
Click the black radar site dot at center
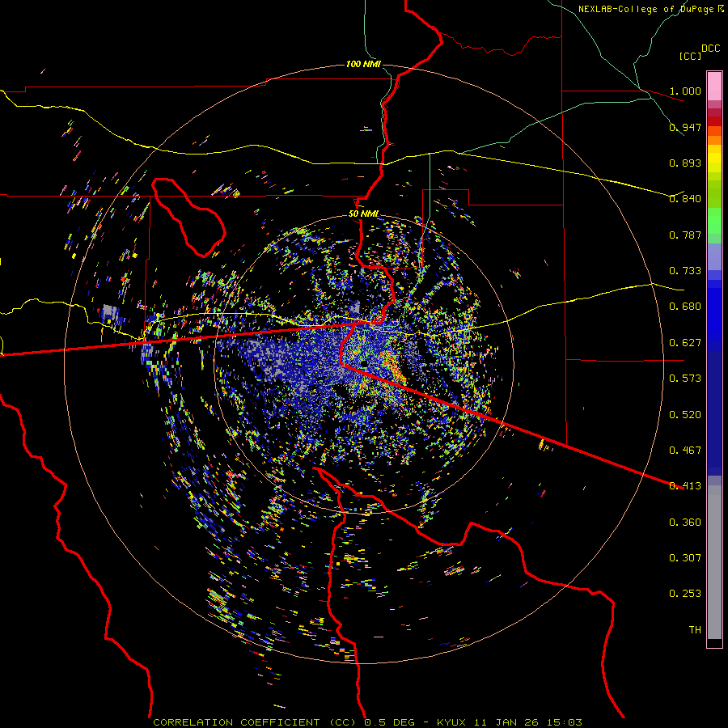[364, 362]
